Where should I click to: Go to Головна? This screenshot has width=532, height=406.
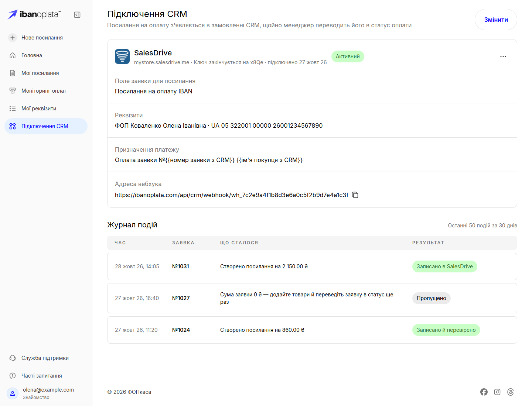[x=46, y=55]
